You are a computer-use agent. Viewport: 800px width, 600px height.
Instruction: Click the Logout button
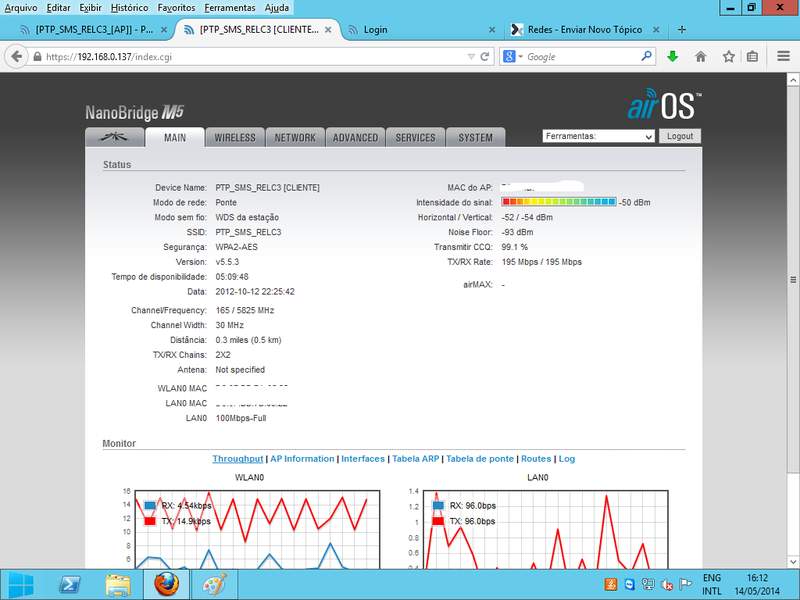[x=680, y=136]
